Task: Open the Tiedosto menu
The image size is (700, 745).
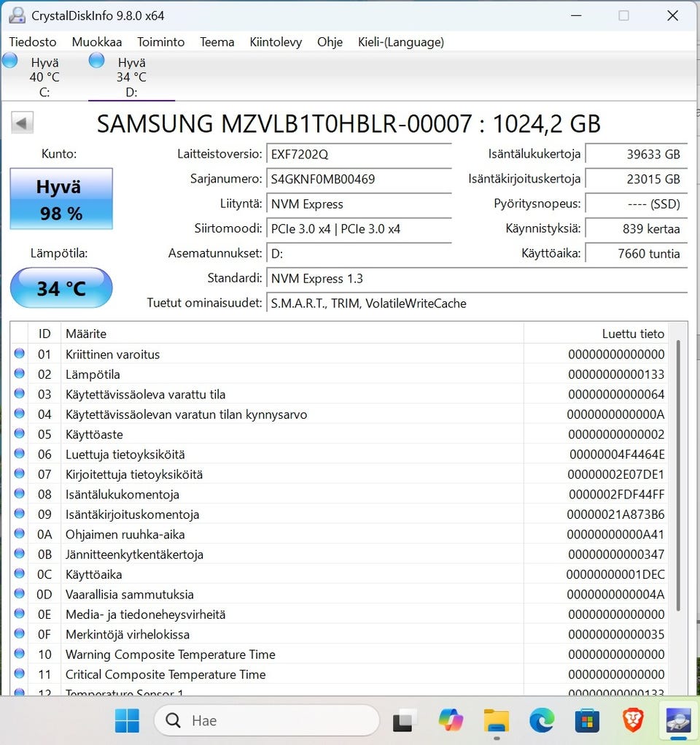Action: (32, 42)
